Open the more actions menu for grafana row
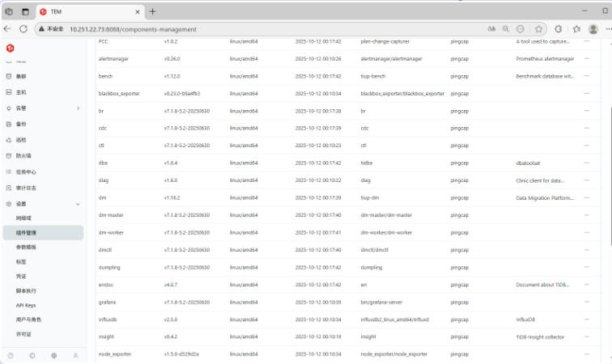 [587, 303]
